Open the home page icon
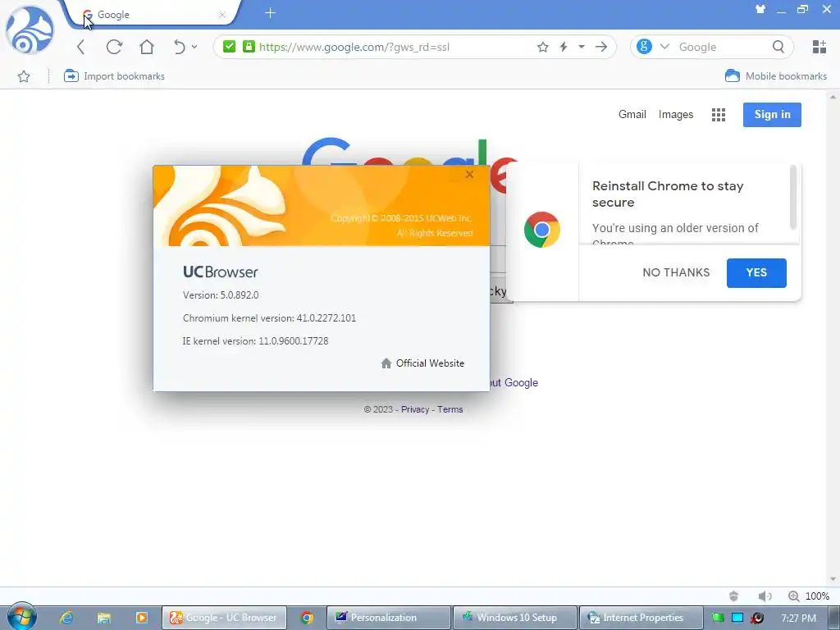The image size is (840, 630). pos(147,47)
